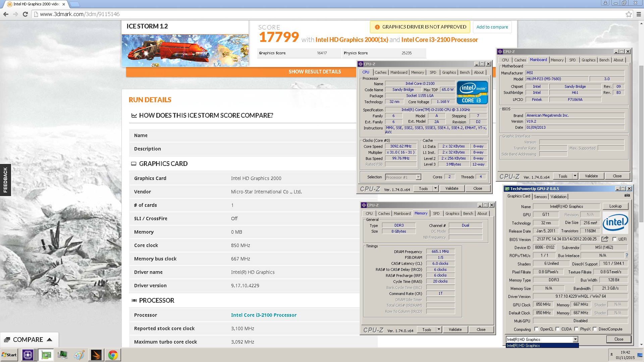Open Task Manager from the taskbar
Image resolution: width=644 pixels, height=362 pixels.
click(x=62, y=355)
